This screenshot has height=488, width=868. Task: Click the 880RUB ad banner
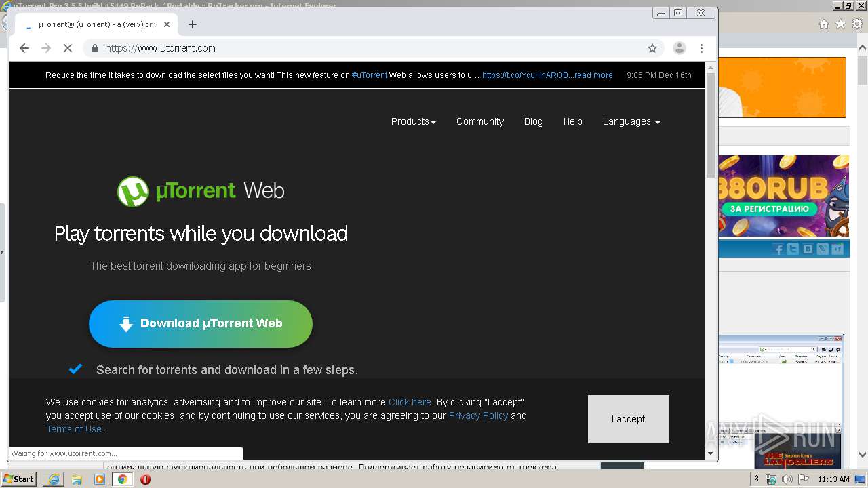click(784, 196)
